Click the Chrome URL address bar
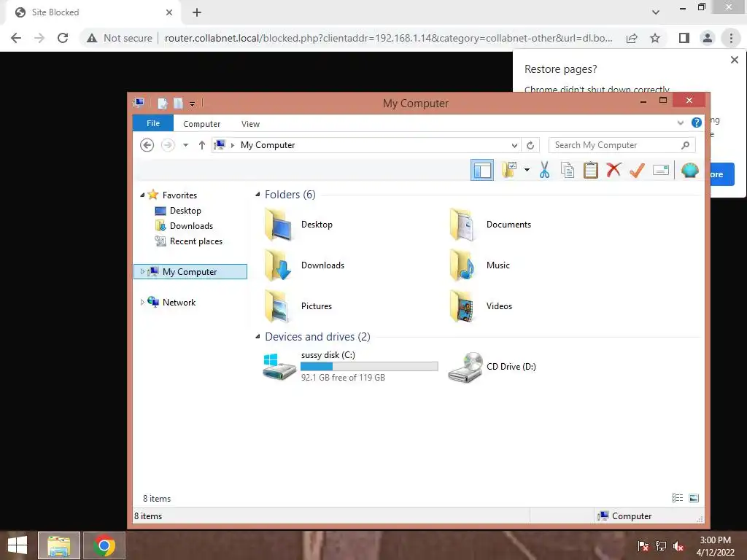This screenshot has height=560, width=747. pyautogui.click(x=388, y=38)
